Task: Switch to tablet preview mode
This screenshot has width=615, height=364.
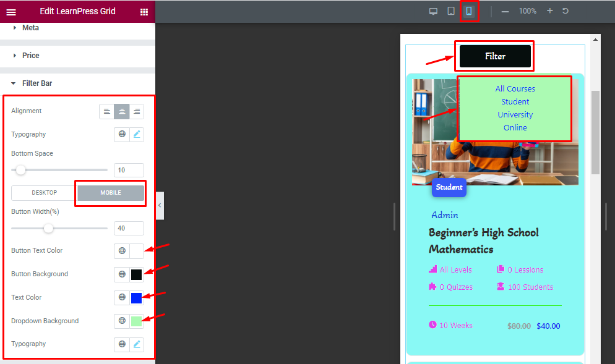Action: 451,11
